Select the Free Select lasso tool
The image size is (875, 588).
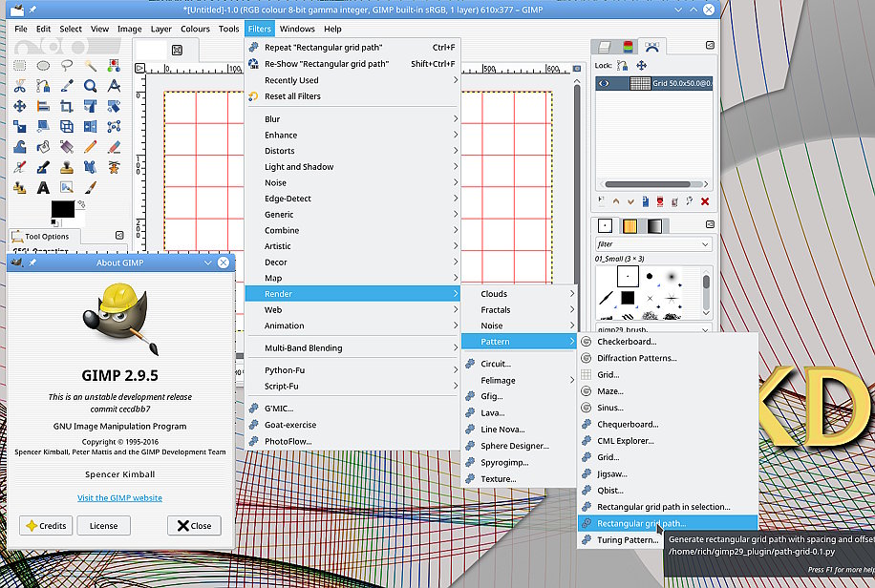pyautogui.click(x=67, y=66)
